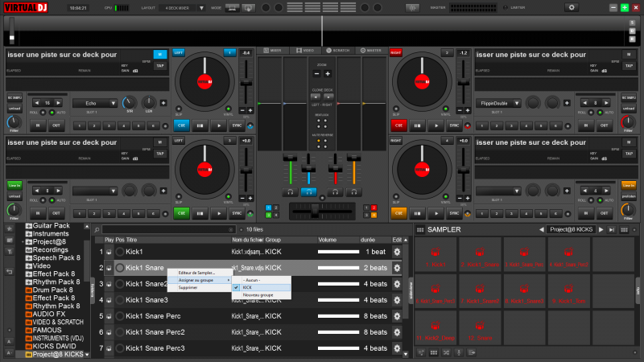Toggle VINYL mode on deck 2

(446, 109)
